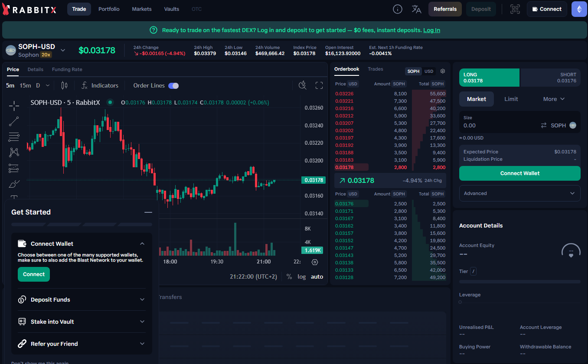Image resolution: width=588 pixels, height=364 pixels.
Task: Expand the Advanced options section
Action: (520, 193)
